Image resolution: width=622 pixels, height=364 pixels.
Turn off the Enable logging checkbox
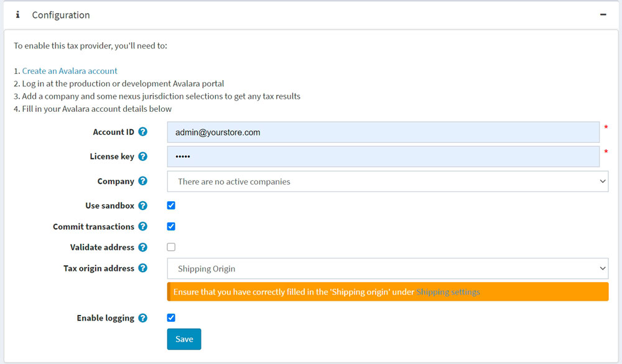171,318
